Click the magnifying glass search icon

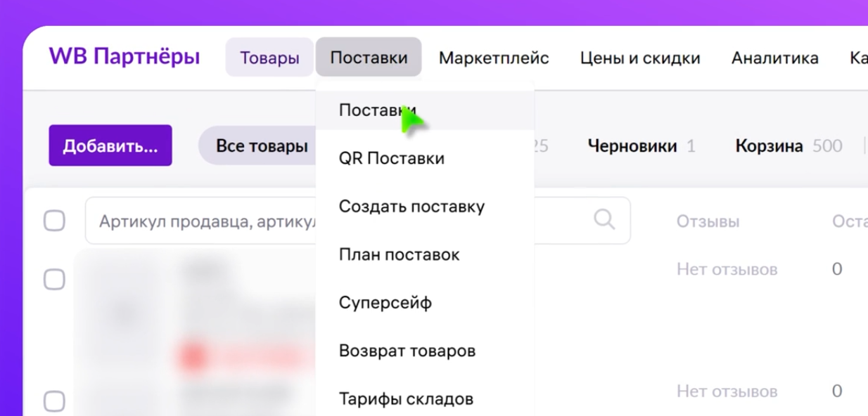click(x=604, y=220)
